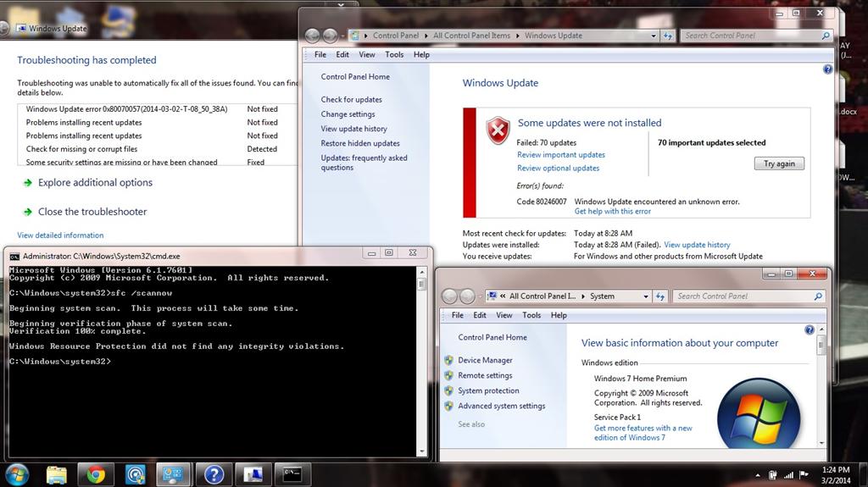
Task: Go back in Windows Update window
Action: point(312,36)
